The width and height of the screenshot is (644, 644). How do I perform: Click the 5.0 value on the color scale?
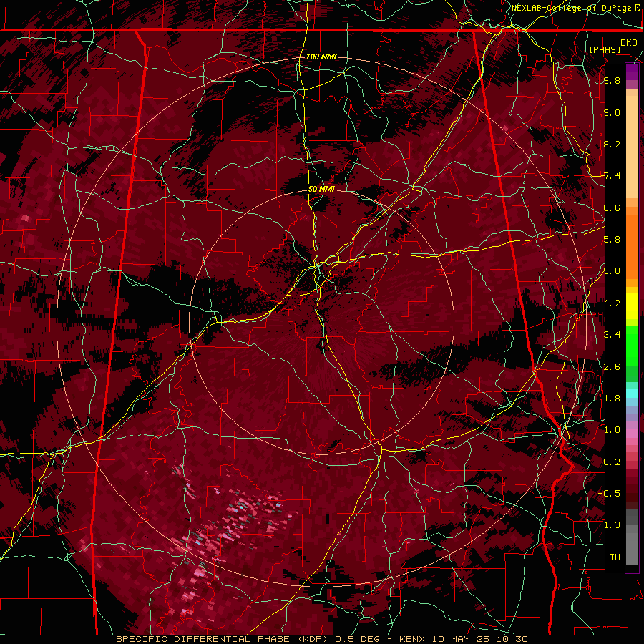pyautogui.click(x=612, y=271)
